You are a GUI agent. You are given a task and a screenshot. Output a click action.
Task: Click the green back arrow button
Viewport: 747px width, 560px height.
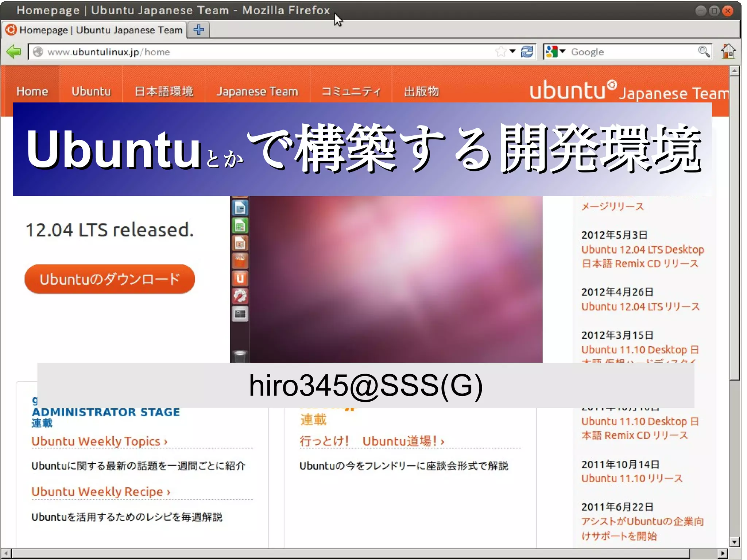click(x=14, y=52)
